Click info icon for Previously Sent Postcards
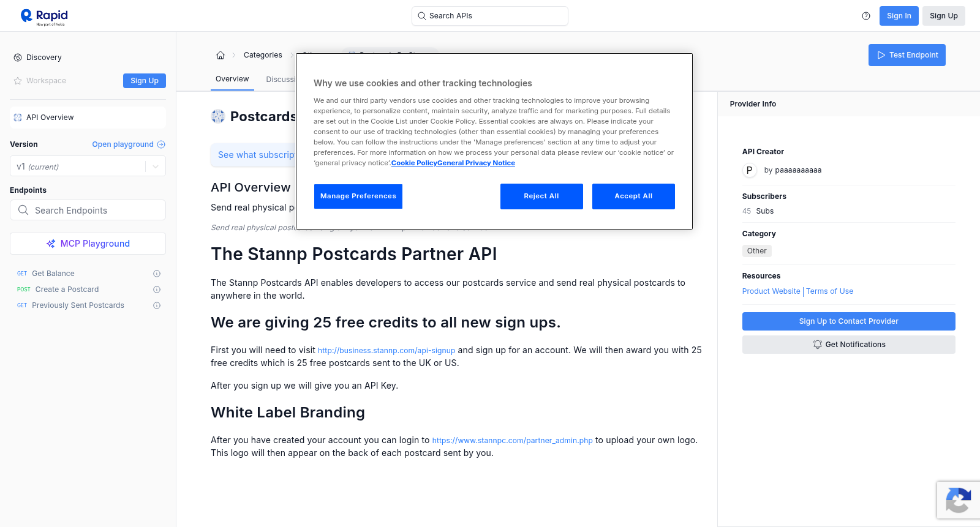980x527 pixels. point(157,305)
